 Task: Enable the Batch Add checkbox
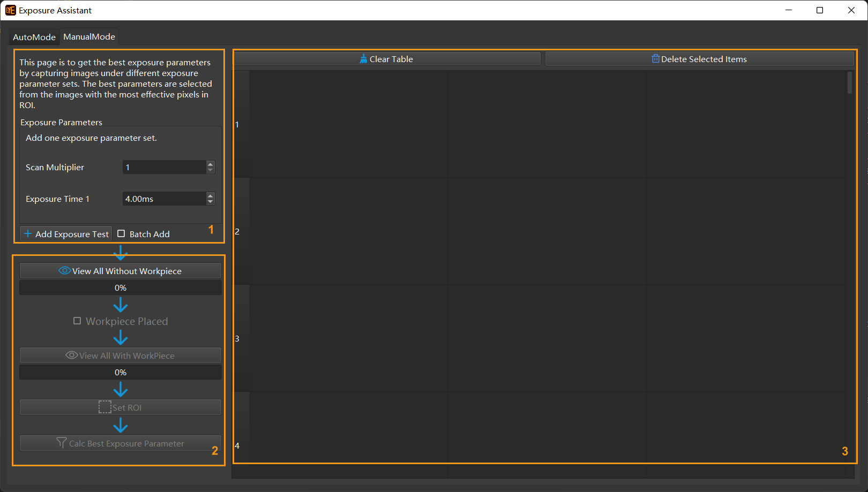tap(122, 234)
